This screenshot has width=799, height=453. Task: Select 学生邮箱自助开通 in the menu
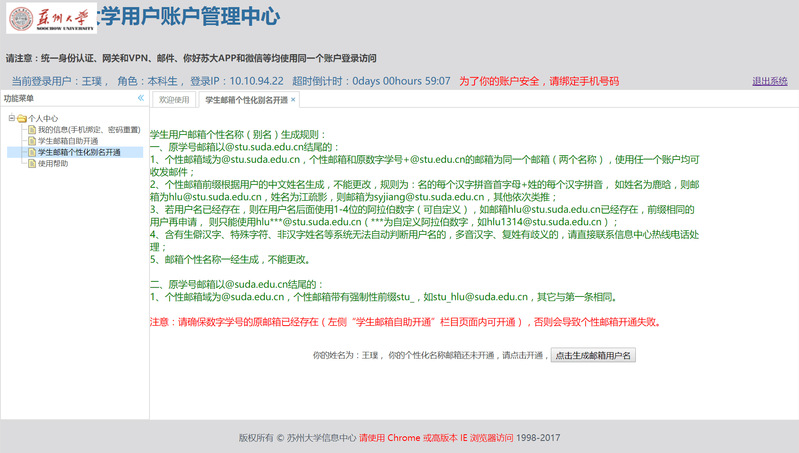[x=72, y=141]
